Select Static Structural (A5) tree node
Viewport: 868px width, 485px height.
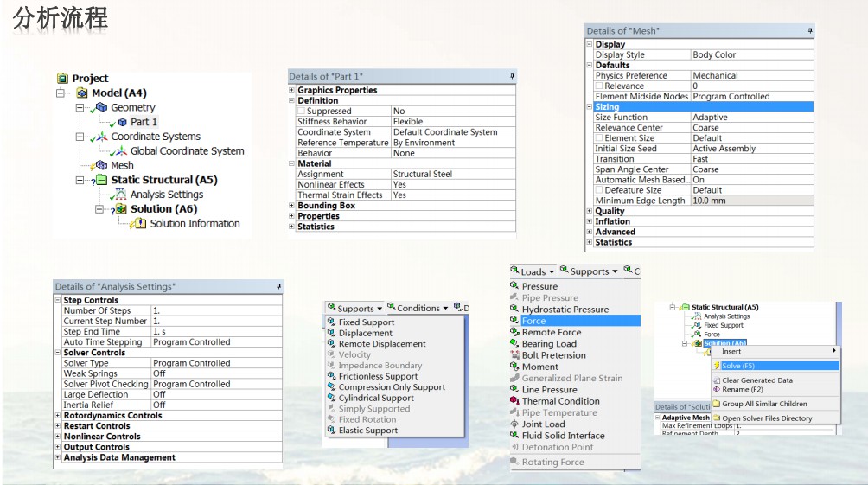[x=163, y=180]
